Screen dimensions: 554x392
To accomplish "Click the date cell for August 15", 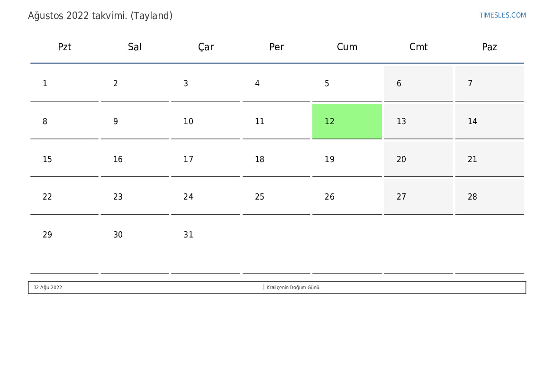I will [64, 159].
